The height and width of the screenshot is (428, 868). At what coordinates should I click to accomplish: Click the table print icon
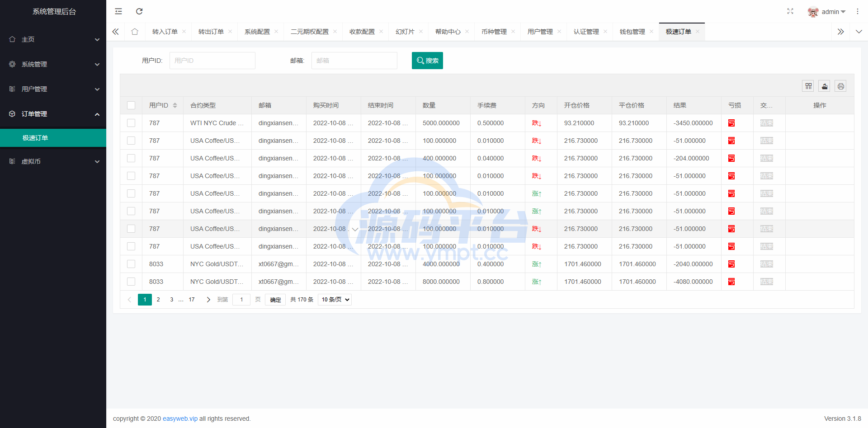(x=840, y=86)
